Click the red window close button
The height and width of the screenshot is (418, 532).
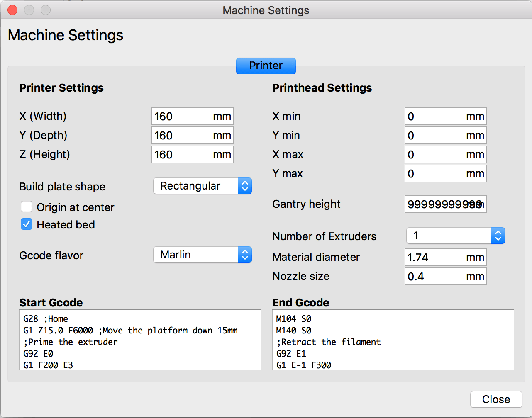point(12,10)
